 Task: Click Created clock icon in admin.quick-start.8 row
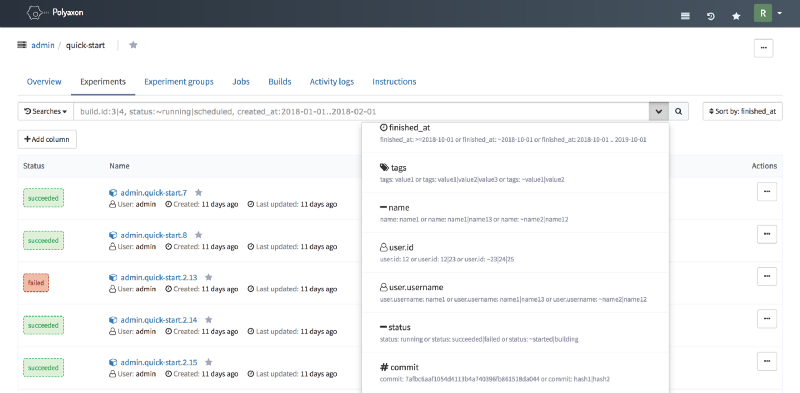168,247
